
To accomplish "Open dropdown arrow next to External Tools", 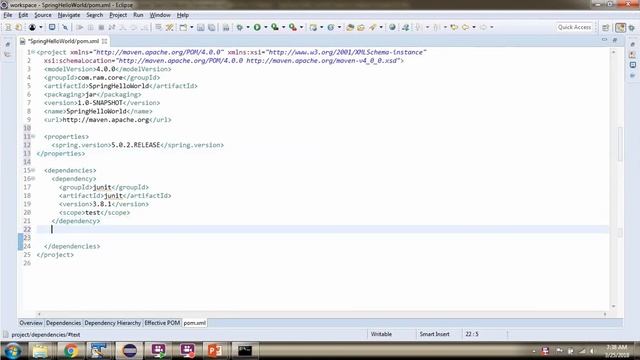I will 301,27.
